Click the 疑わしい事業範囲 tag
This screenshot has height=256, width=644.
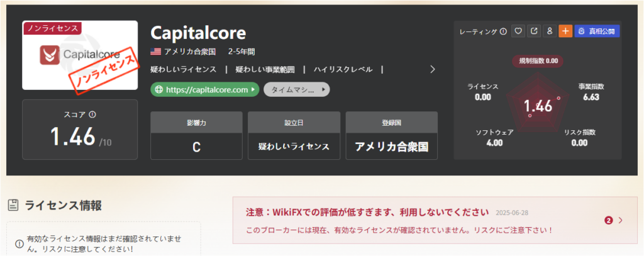click(265, 69)
